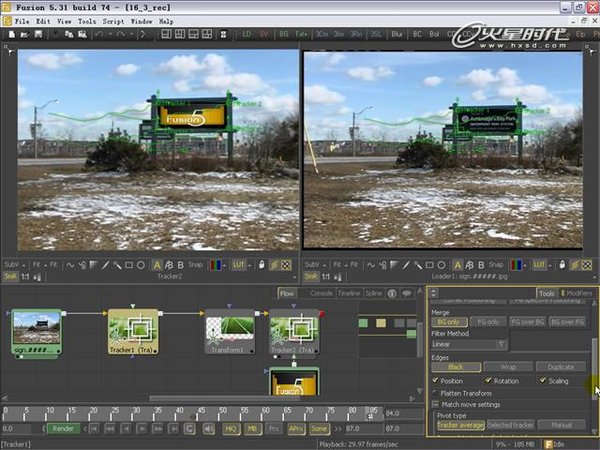Click the Open file icon in toolbar
Screen dimensions: 600x450
[24, 34]
